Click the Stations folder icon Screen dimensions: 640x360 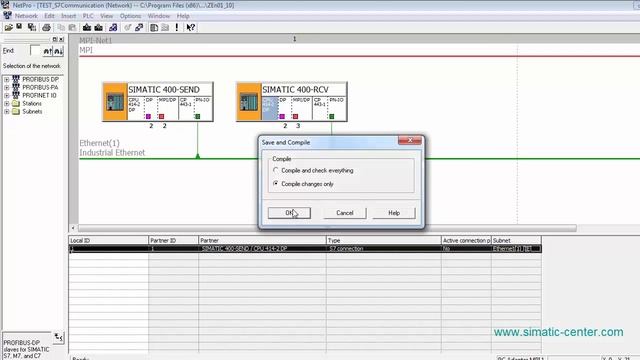point(16,103)
